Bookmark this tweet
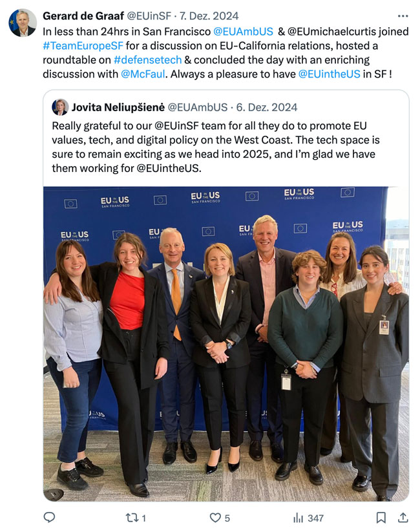The width and height of the screenshot is (420, 532). [x=381, y=518]
